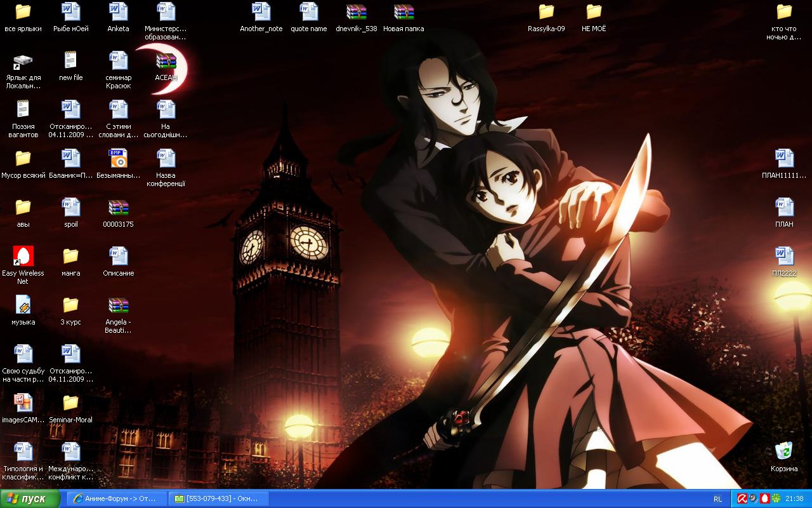Select the 'Поэзия вагантов' text file icon
This screenshot has height=508, width=812.
[23, 110]
